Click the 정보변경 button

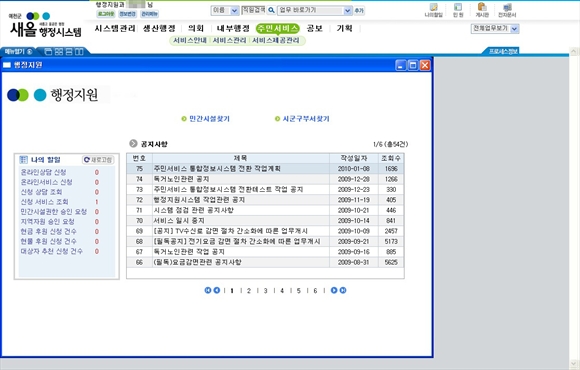coord(128,14)
